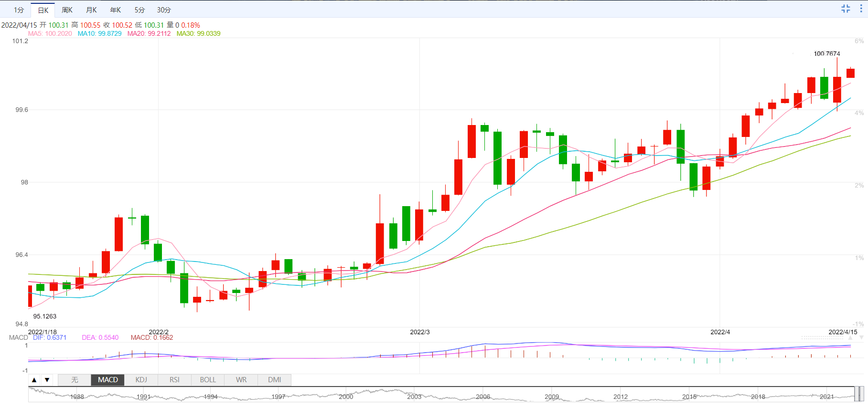Switch to the 周K weekly tab
Image resolution: width=868 pixels, height=408 pixels.
[x=67, y=10]
